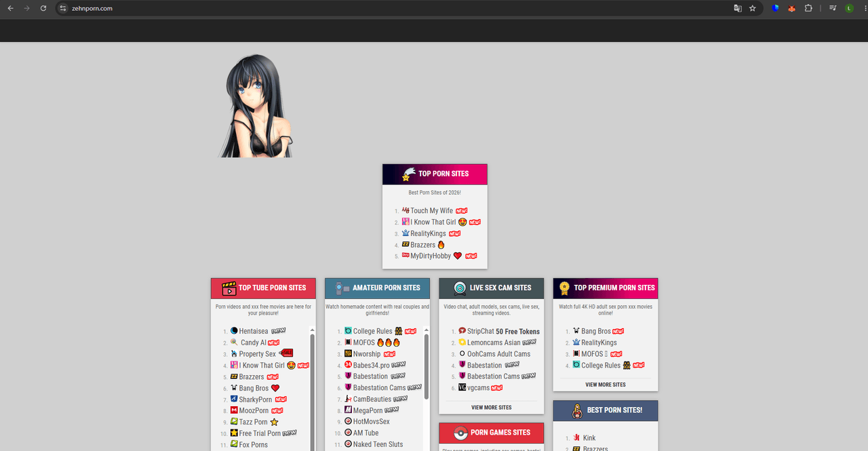Open the Best Porn Sites! heading
868x451 pixels.
click(x=614, y=410)
